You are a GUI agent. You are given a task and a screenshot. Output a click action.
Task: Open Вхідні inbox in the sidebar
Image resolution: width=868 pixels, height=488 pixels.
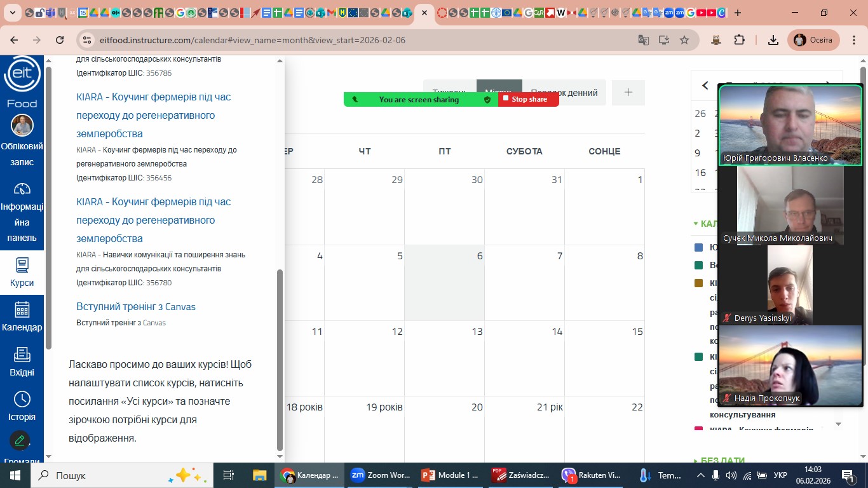[x=22, y=362]
